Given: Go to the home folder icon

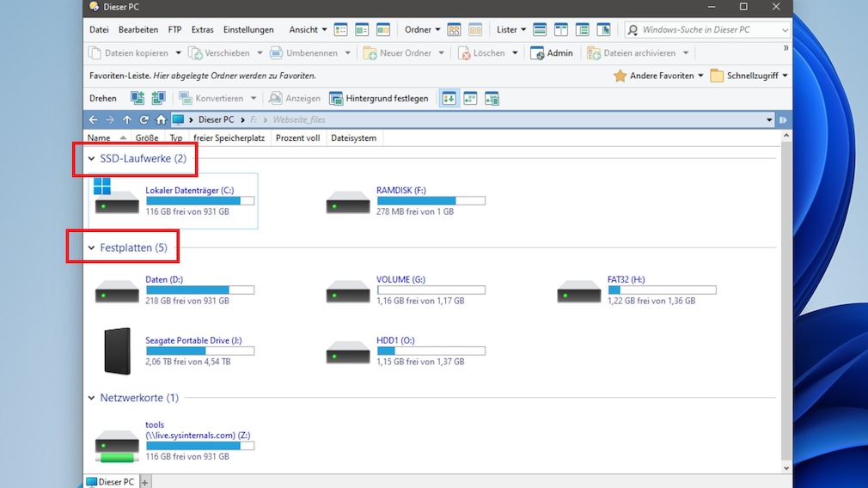Looking at the screenshot, I should 161,120.
